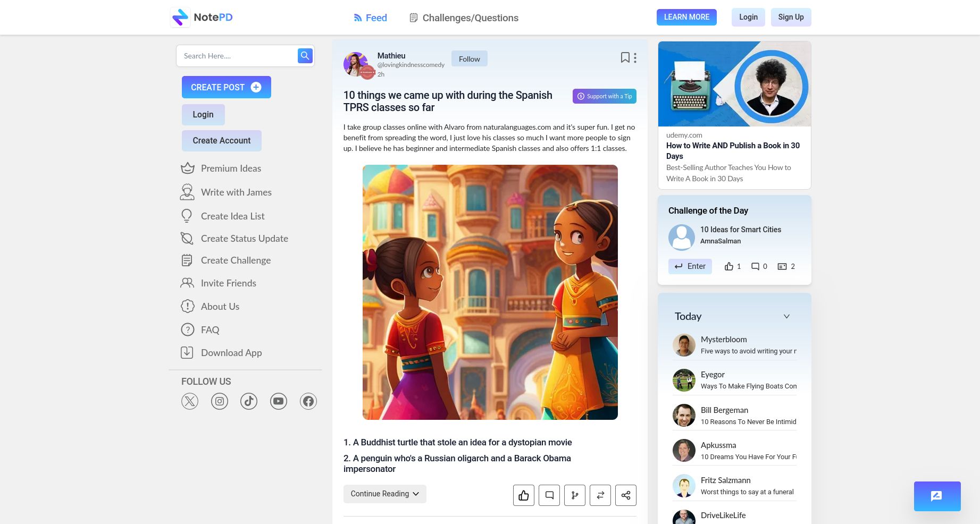Share the post using the share icon
The image size is (980, 524).
(x=625, y=495)
